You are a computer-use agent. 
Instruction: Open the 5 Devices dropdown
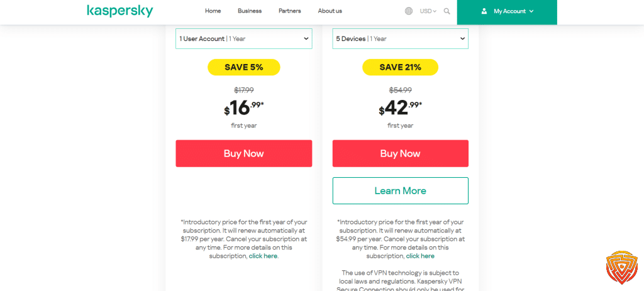coord(401,38)
